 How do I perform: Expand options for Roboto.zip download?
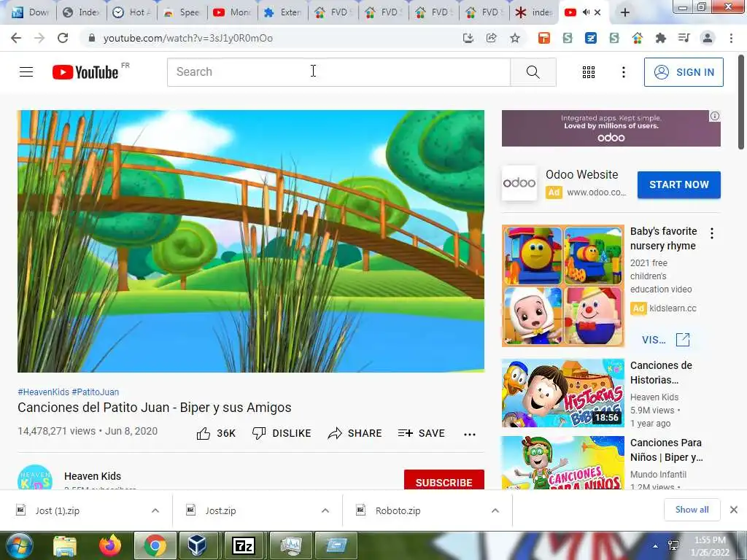(495, 510)
